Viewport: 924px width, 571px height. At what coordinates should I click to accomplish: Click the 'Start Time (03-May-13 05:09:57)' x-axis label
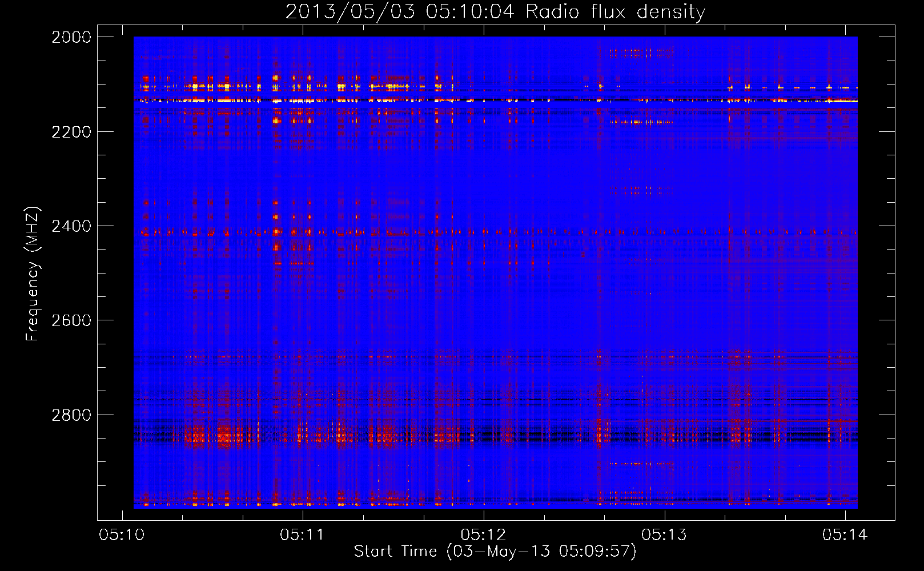coord(495,552)
